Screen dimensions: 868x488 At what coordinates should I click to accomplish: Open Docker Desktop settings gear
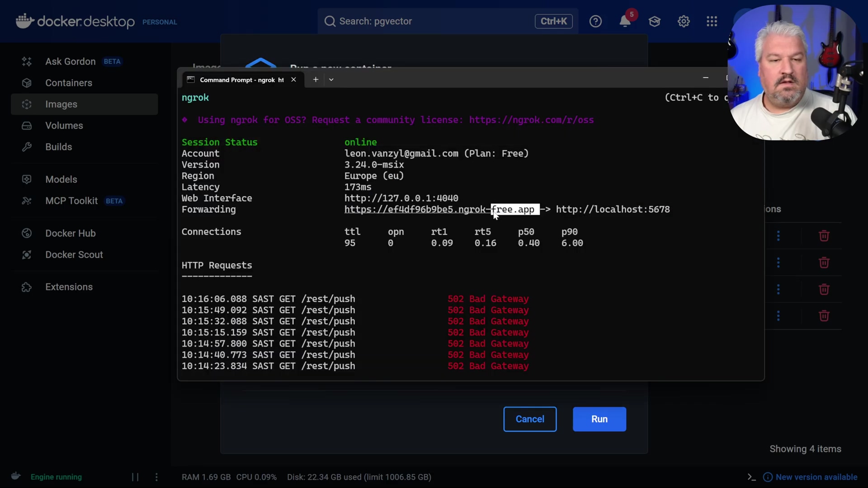point(684,21)
